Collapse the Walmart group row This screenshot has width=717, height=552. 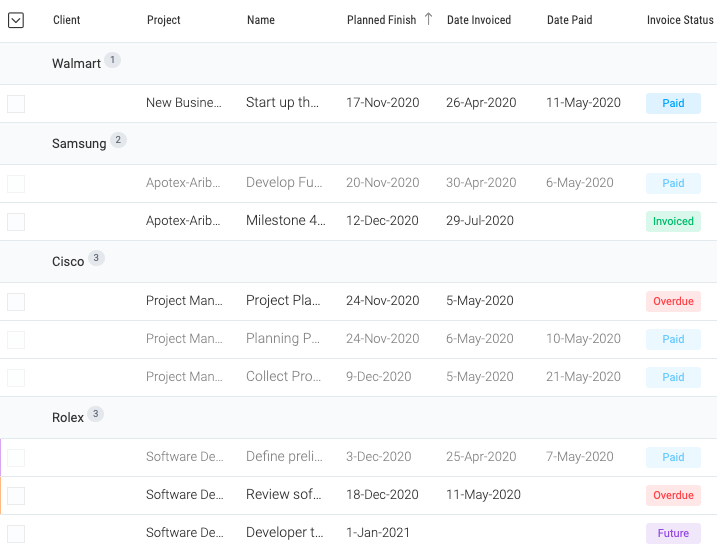(x=358, y=64)
